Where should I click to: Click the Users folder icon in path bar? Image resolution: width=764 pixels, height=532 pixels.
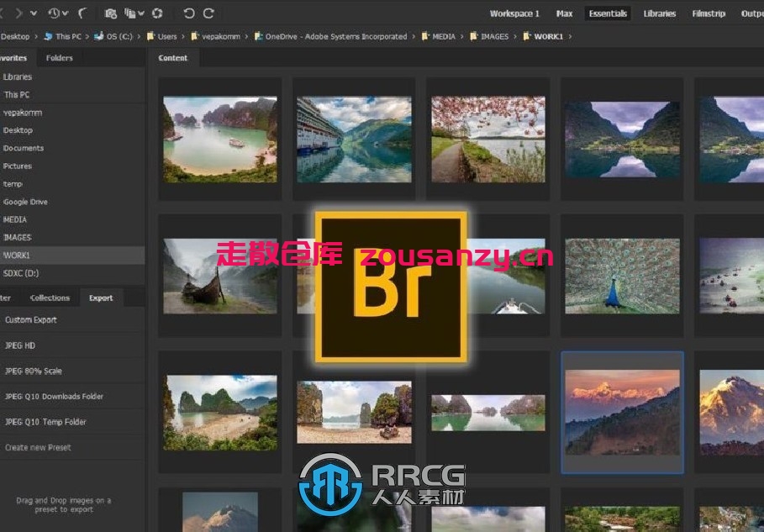point(150,36)
